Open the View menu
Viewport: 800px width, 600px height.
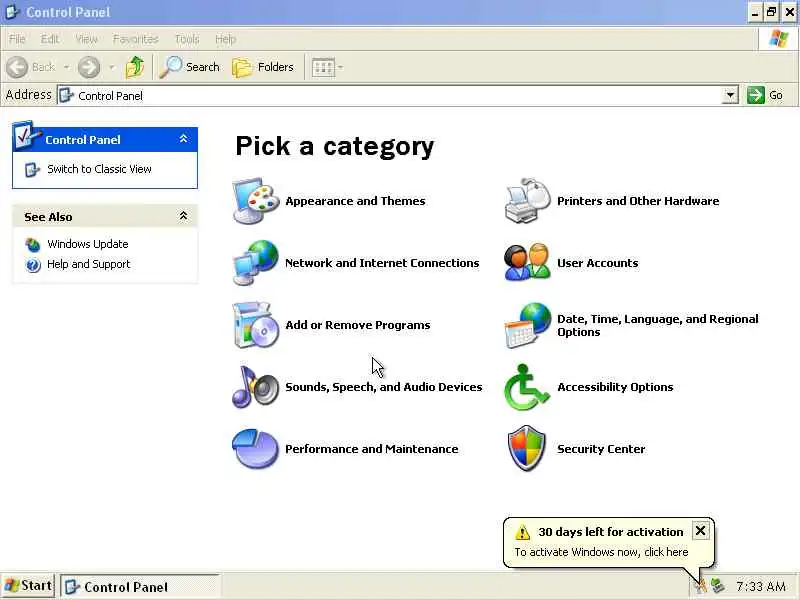tap(87, 39)
